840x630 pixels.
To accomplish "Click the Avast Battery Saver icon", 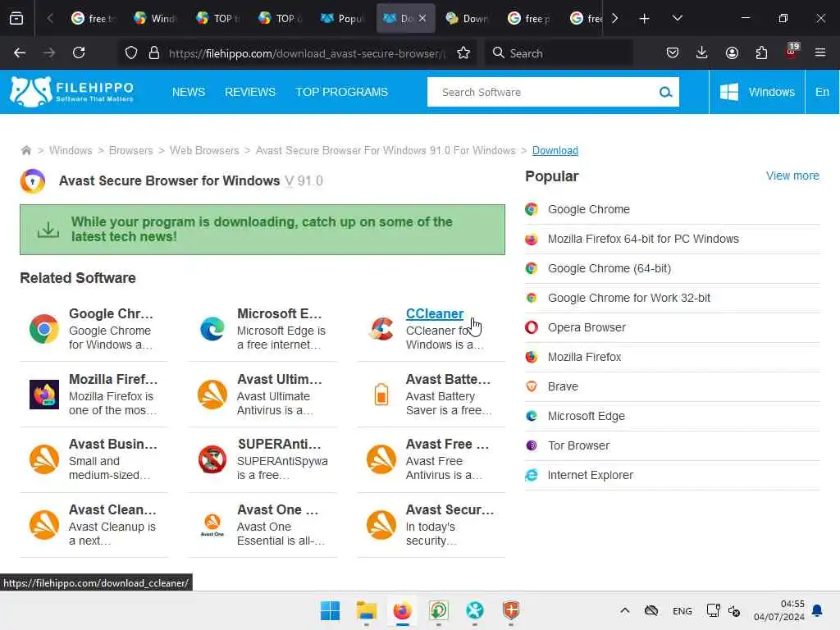I will click(381, 395).
